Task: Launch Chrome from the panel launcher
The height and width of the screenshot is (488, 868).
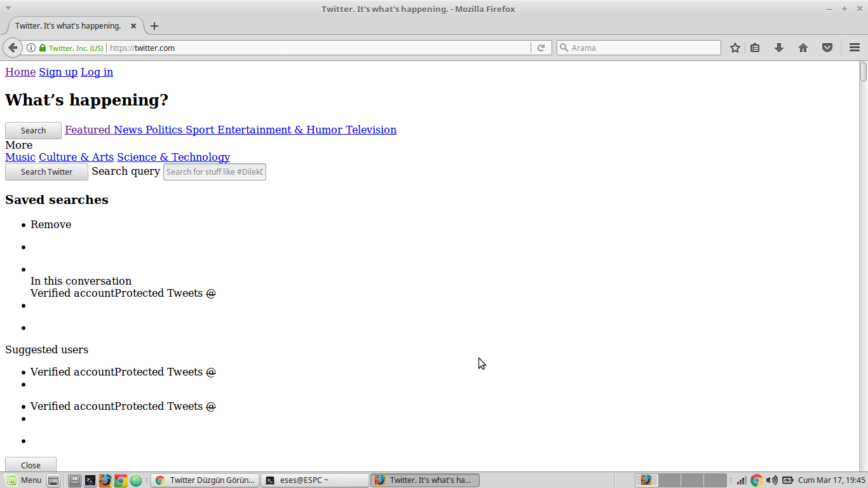Action: pos(121,480)
